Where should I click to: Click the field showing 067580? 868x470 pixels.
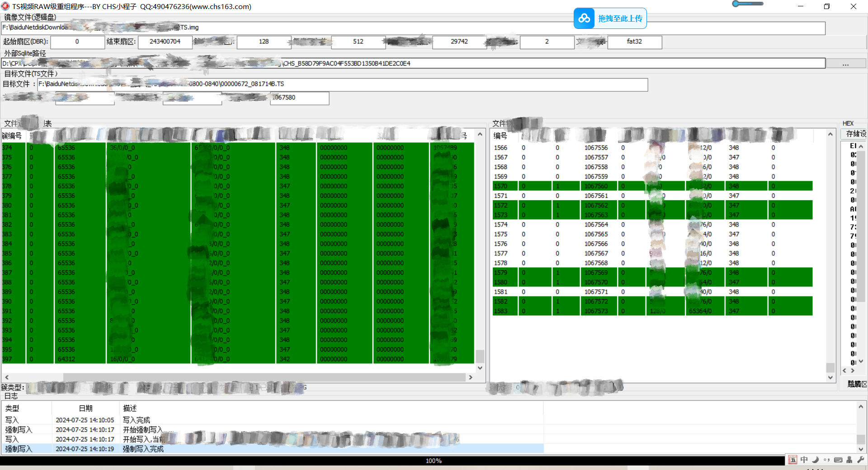(300, 98)
